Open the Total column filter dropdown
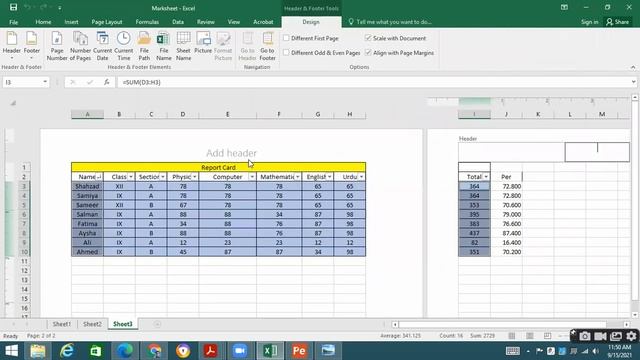This screenshot has width=640, height=360. point(486,177)
